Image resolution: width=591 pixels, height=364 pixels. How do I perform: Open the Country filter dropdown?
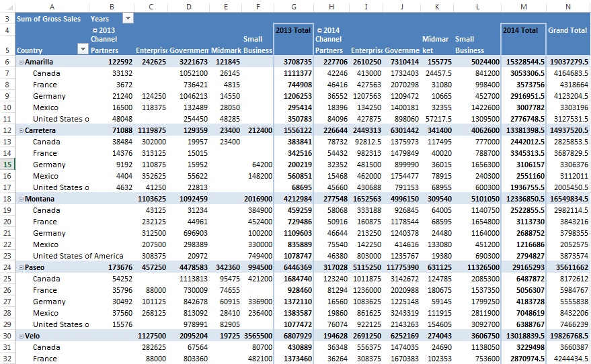[x=83, y=49]
